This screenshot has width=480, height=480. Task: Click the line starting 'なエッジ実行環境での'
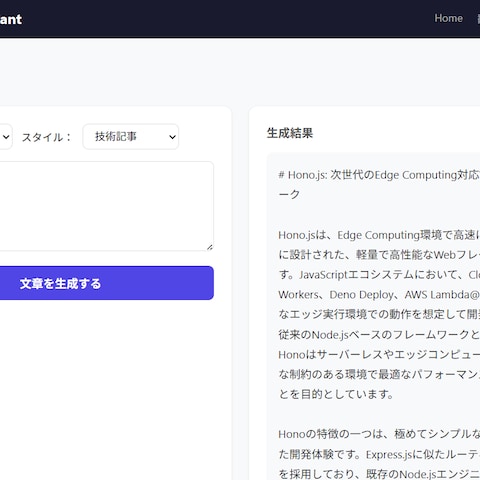379,314
